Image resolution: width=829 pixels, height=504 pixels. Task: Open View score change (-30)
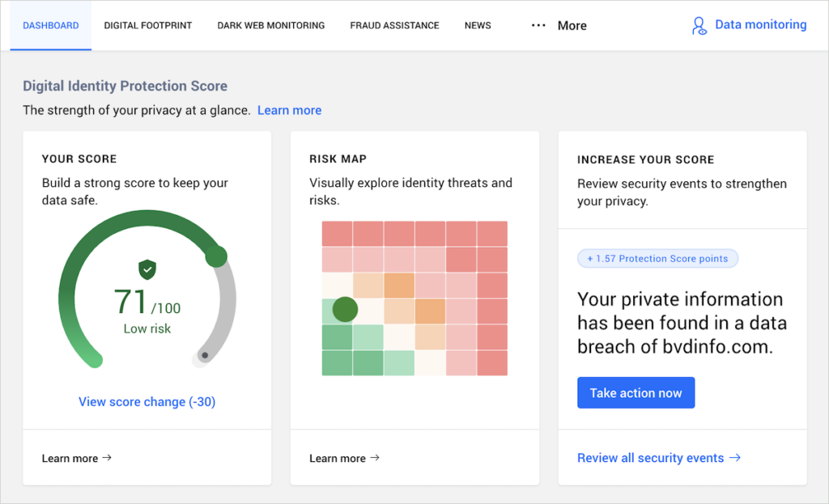coord(147,401)
